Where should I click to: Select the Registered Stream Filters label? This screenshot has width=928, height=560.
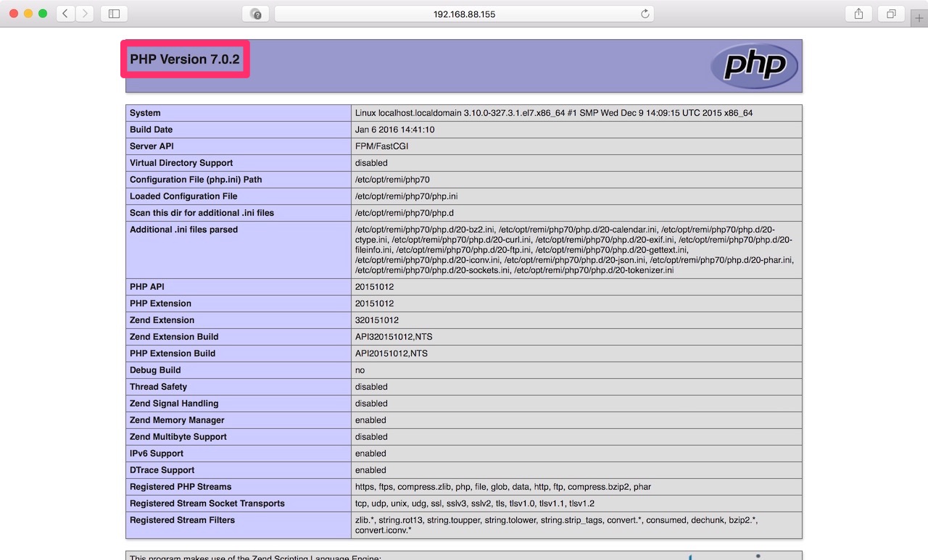point(182,520)
